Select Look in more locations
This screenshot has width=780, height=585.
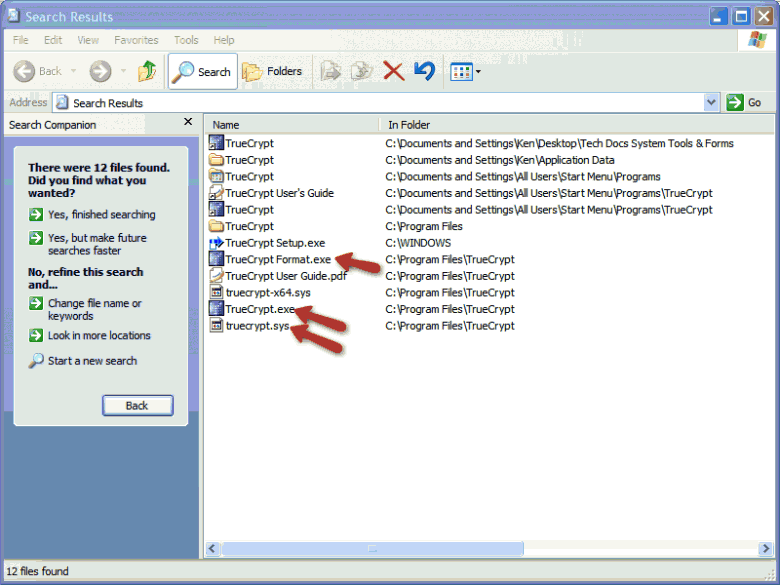(x=90, y=335)
